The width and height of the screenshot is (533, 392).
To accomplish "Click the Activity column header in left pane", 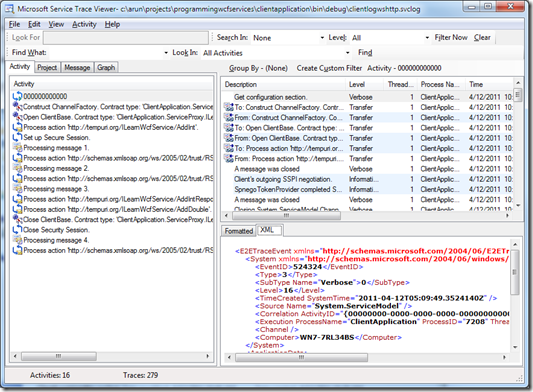I will click(x=112, y=84).
